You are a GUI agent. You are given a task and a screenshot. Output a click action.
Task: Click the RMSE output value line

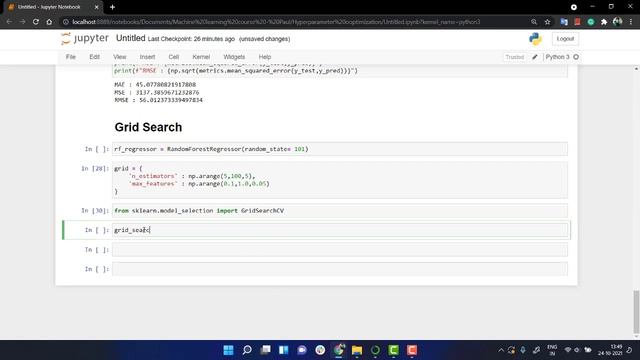(158, 100)
